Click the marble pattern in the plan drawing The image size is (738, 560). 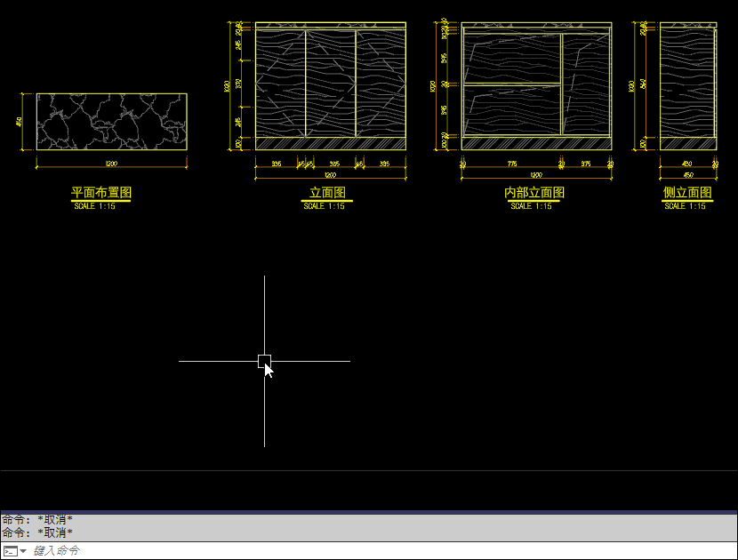pyautogui.click(x=111, y=121)
